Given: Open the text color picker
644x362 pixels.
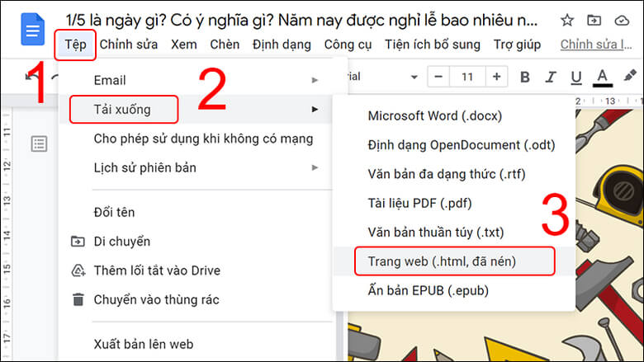Looking at the screenshot, I should tap(602, 77).
